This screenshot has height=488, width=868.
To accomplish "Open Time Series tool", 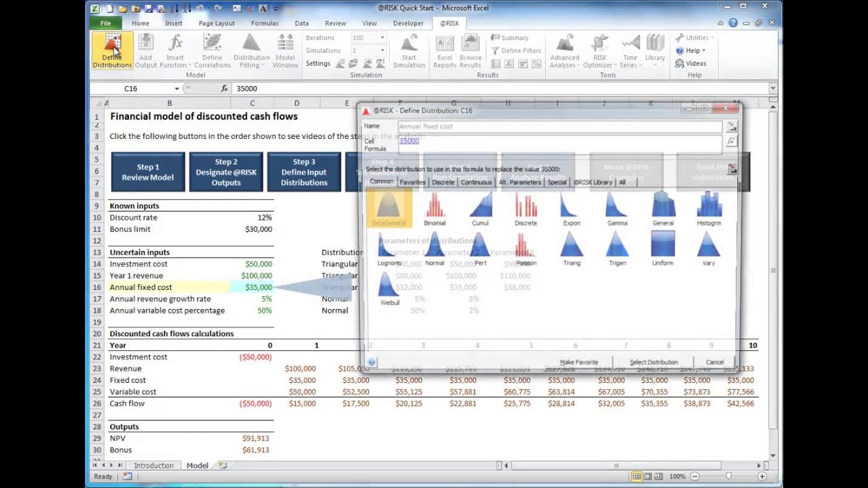I will [630, 51].
